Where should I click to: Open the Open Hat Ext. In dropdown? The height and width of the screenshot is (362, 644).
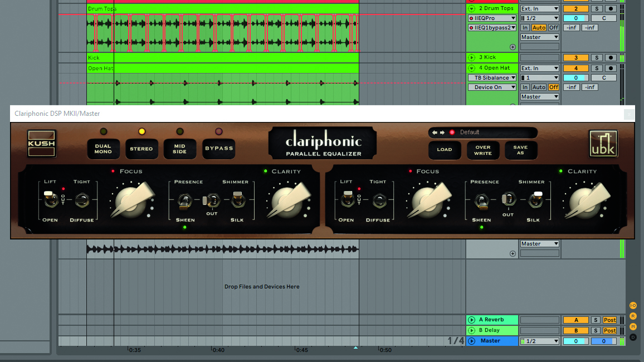coord(540,68)
